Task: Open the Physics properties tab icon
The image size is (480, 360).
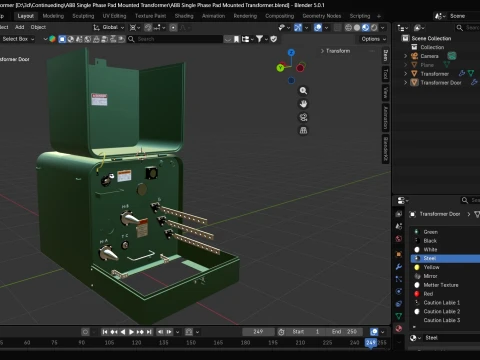Action: tap(399, 291)
